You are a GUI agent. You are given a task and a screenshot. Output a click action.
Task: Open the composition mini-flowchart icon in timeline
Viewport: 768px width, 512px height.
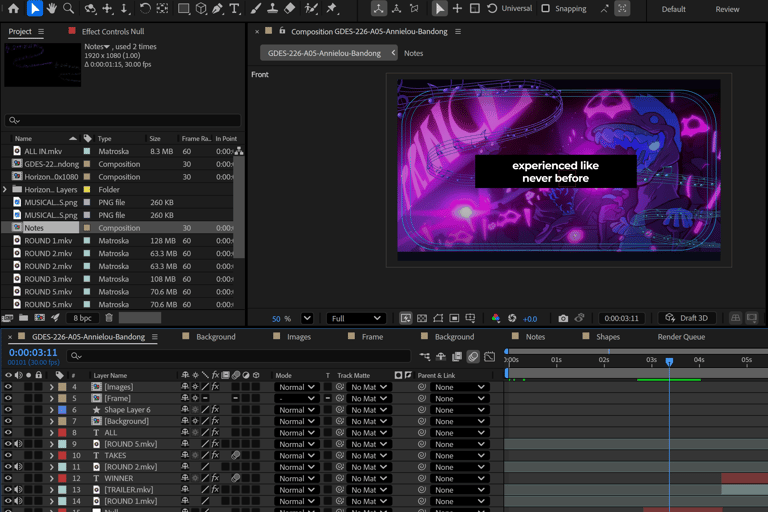point(425,357)
